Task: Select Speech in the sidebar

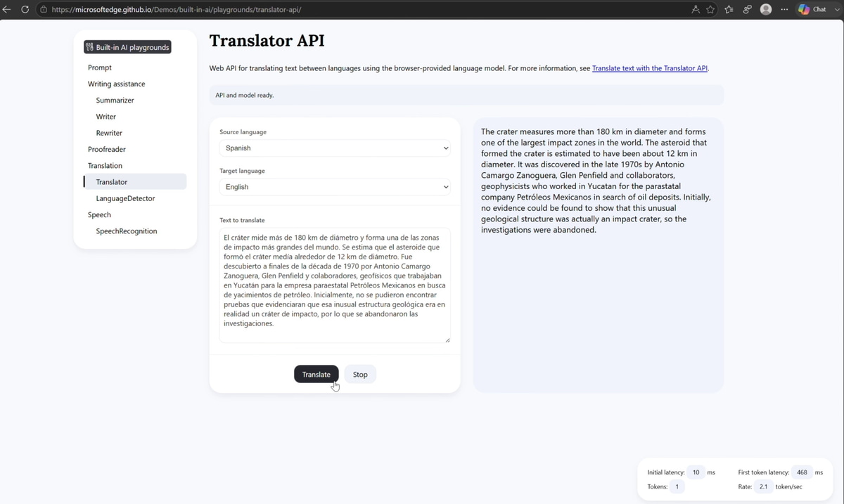Action: (x=99, y=214)
